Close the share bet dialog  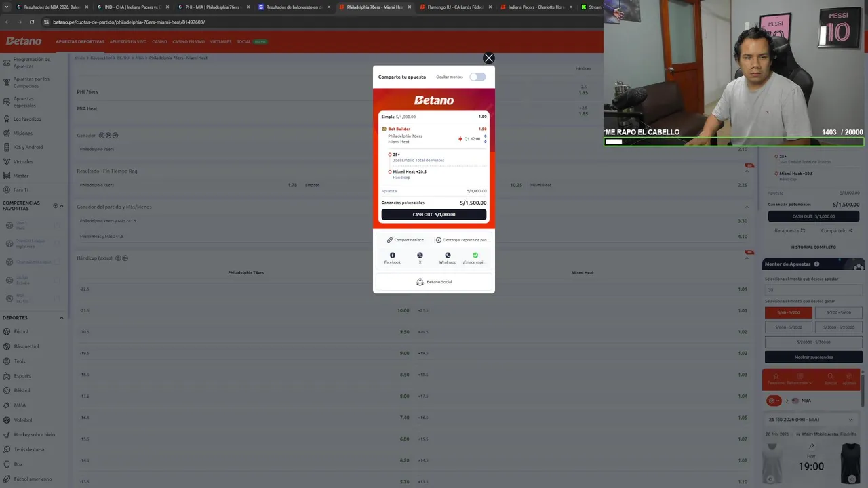pos(488,58)
